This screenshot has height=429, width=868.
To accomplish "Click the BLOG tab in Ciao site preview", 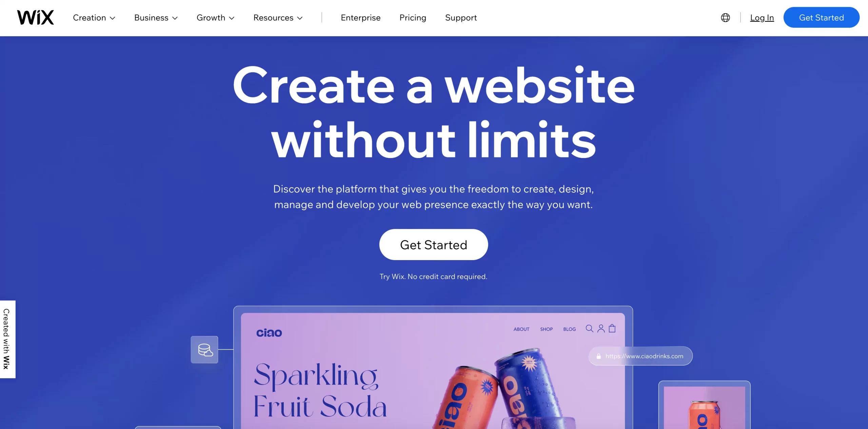I will coord(569,329).
